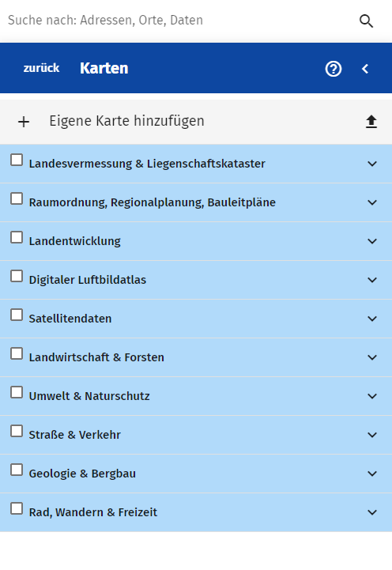Click Eigene Karte hinzufügen
392x570 pixels.
click(x=126, y=121)
